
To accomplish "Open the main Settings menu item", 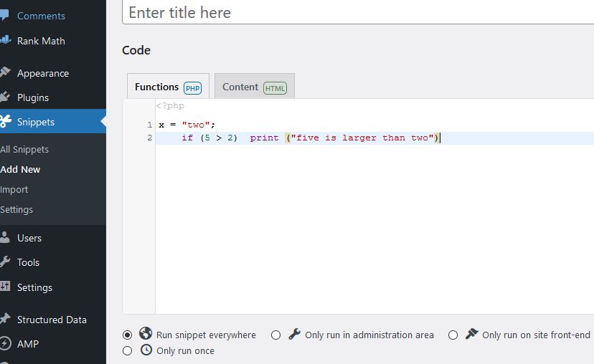I will pyautogui.click(x=34, y=287).
